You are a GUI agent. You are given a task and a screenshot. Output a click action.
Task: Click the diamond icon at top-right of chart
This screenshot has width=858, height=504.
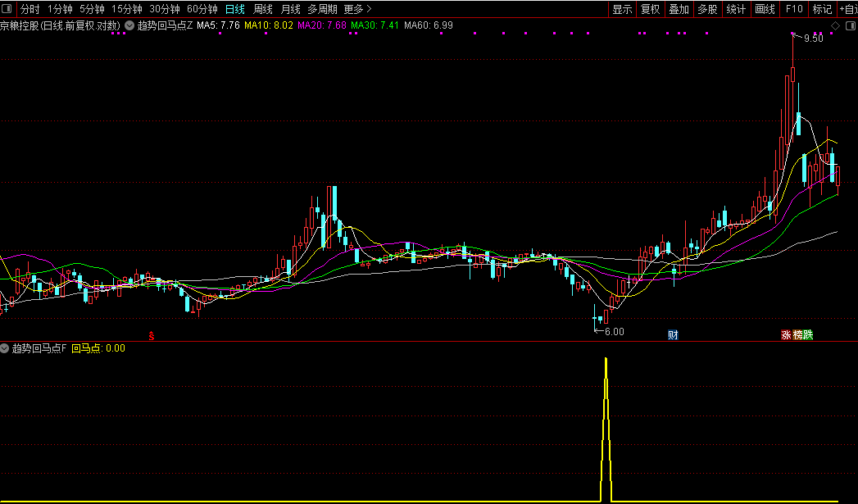[835, 26]
